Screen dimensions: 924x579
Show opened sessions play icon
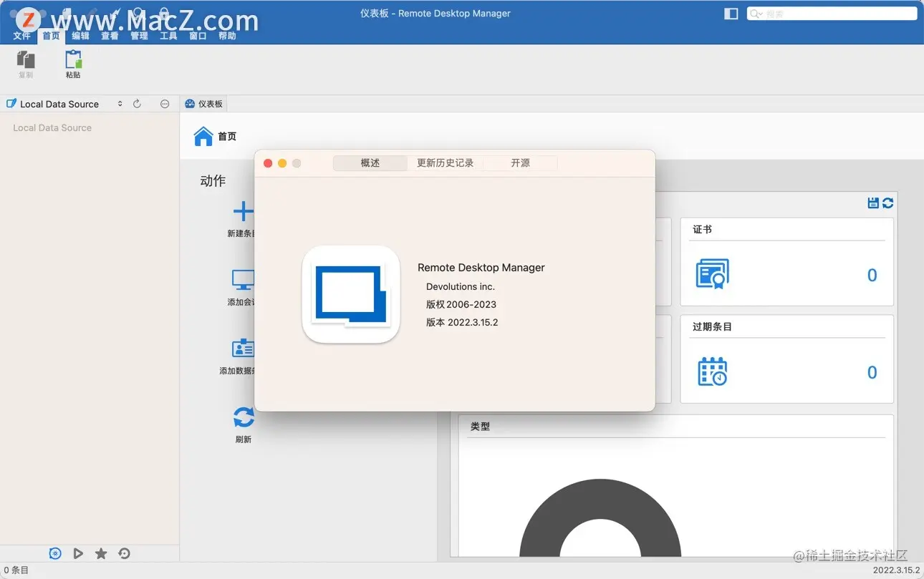[78, 553]
